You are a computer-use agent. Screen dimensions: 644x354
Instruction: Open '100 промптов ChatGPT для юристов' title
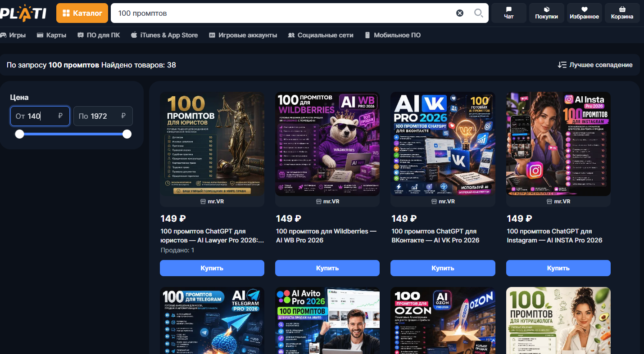(212, 236)
